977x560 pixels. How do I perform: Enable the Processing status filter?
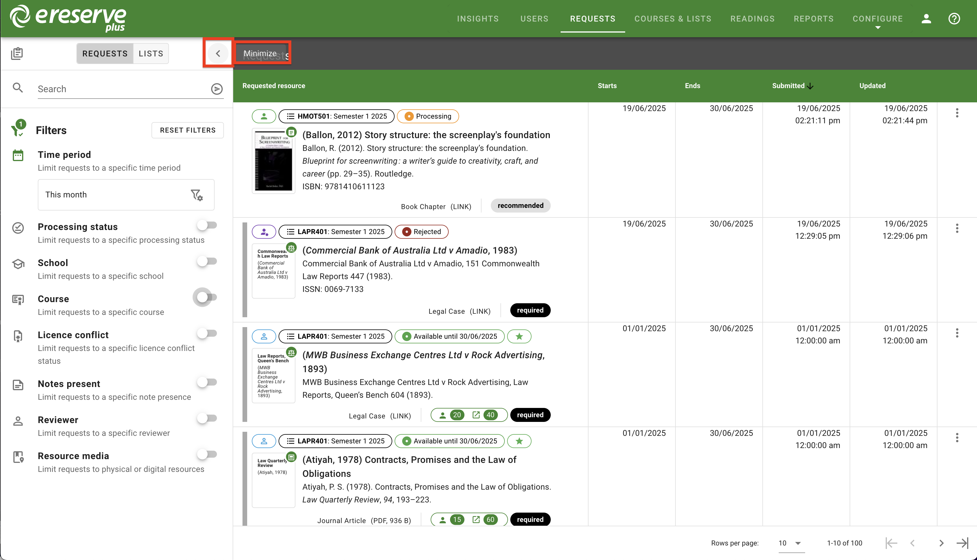coord(207,225)
